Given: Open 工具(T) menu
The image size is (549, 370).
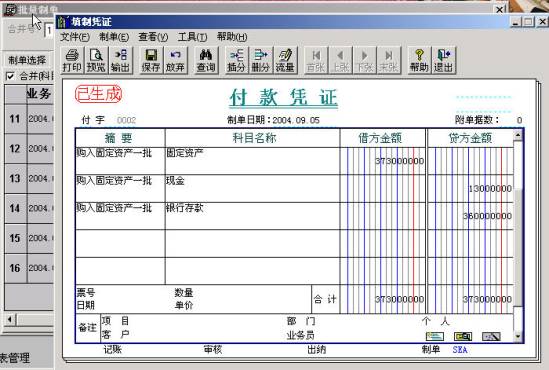Looking at the screenshot, I should point(192,37).
